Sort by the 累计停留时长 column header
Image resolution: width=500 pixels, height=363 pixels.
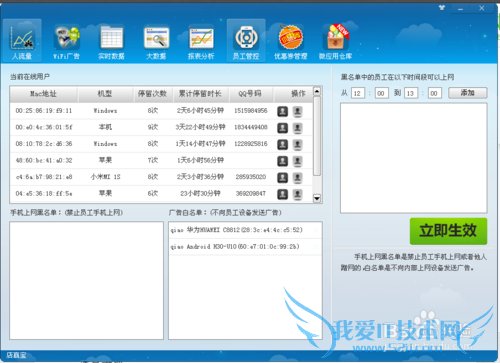click(x=200, y=94)
